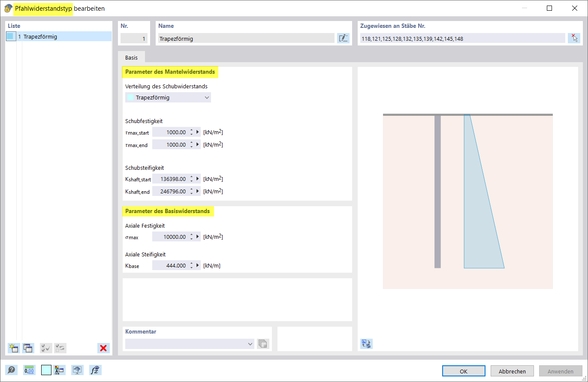Click the light blue color swatch in bottom toolbar
Screen dimensions: 588x382
tap(46, 370)
